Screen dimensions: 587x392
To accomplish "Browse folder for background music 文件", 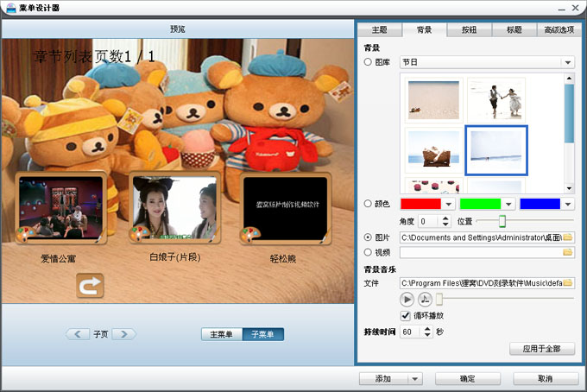I will click(567, 282).
